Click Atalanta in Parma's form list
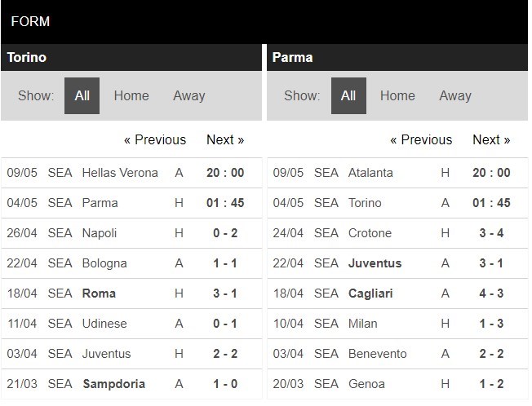Image resolution: width=532 pixels, height=406 pixels. 370,173
